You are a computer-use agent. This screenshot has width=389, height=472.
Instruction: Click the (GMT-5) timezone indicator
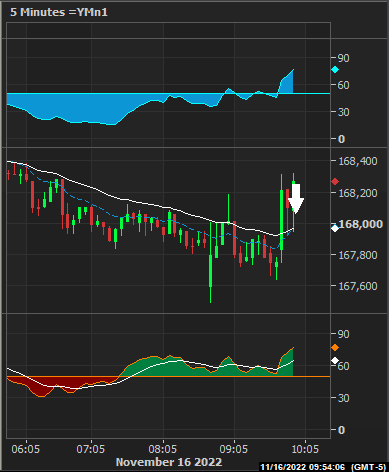tap(368, 467)
